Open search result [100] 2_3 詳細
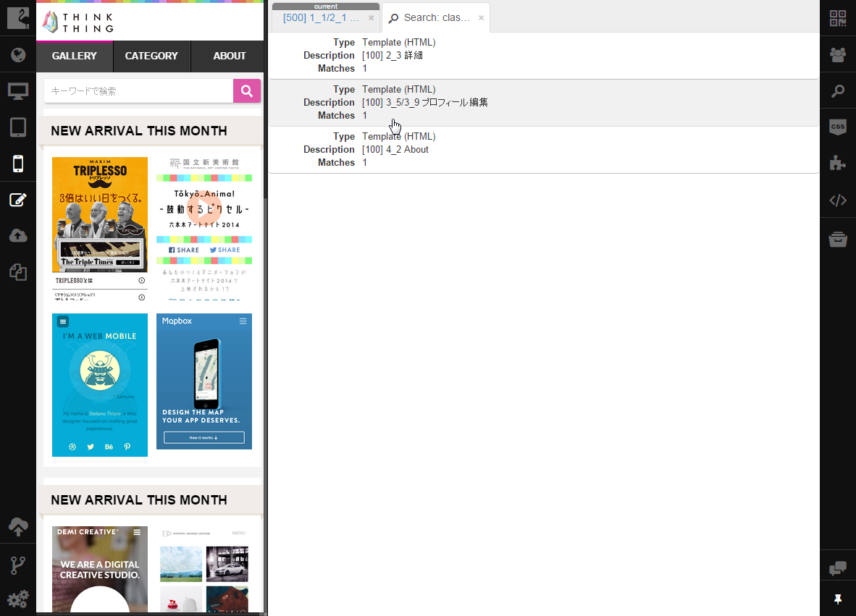856x616 pixels. [x=544, y=56]
